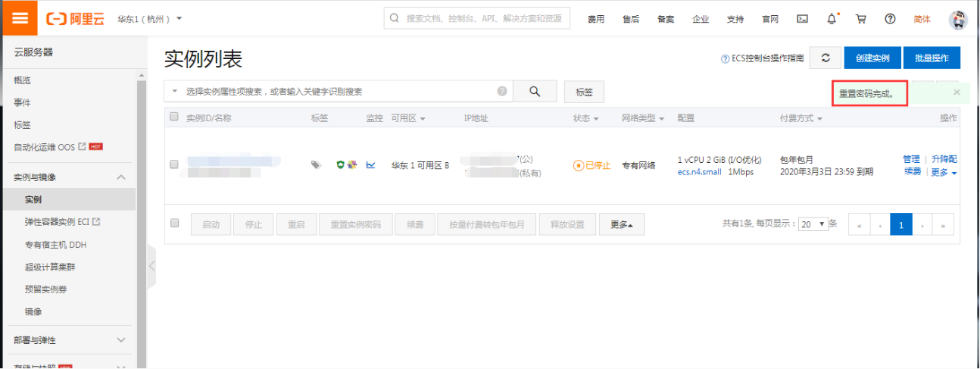Click the tag icon in instance row
980x369 pixels.
tap(317, 165)
